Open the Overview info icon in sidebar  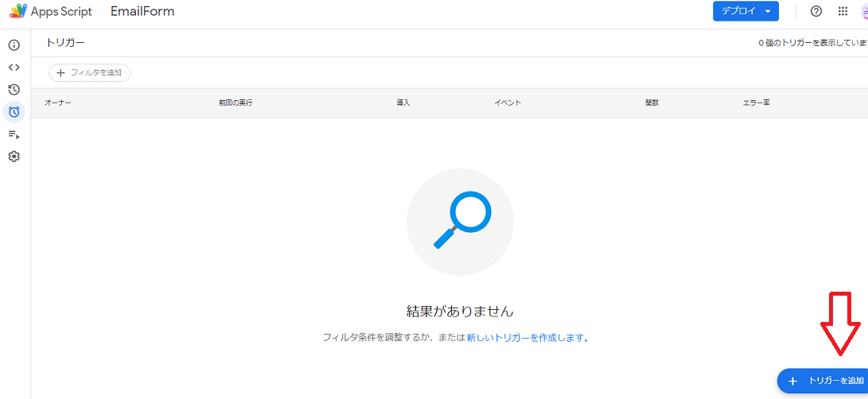click(x=14, y=45)
